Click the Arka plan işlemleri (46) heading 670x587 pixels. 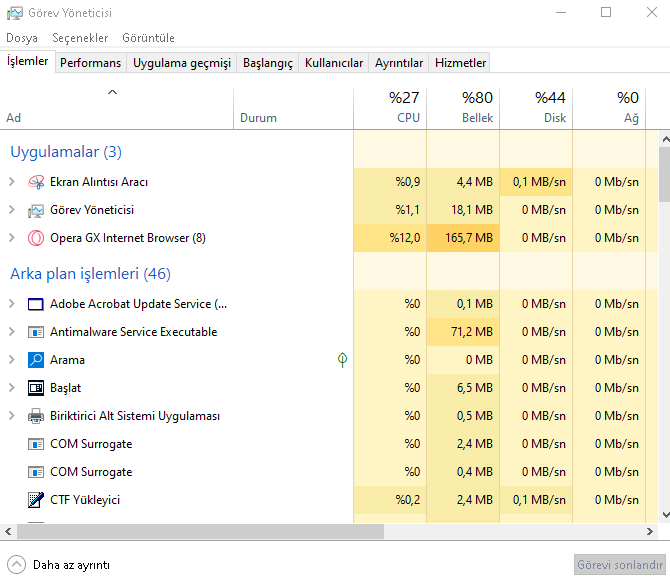90,273
